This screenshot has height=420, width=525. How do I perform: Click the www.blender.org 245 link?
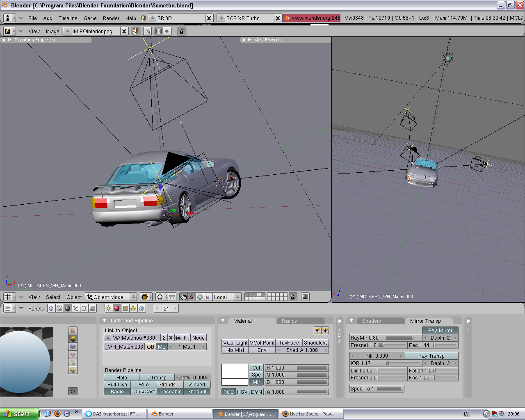(312, 18)
